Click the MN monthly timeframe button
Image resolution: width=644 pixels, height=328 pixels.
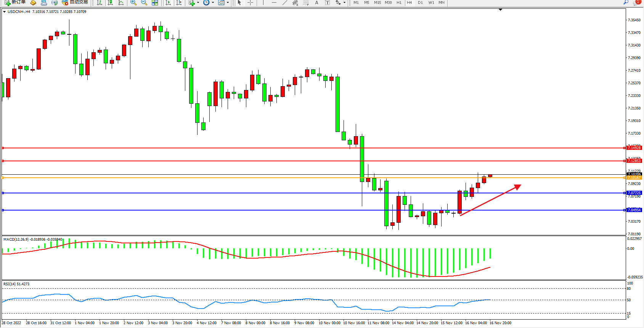[441, 3]
